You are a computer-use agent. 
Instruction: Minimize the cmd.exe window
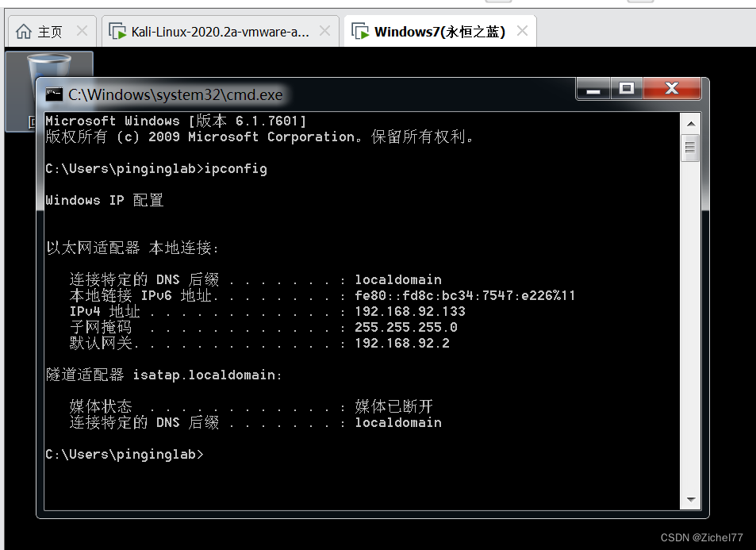(x=592, y=89)
